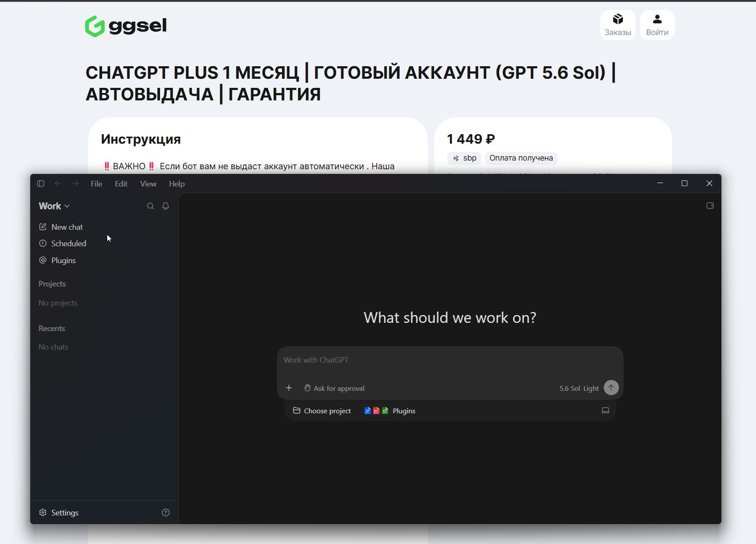This screenshot has height=544, width=756.
Task: Click the sbp payment badge
Action: point(464,158)
